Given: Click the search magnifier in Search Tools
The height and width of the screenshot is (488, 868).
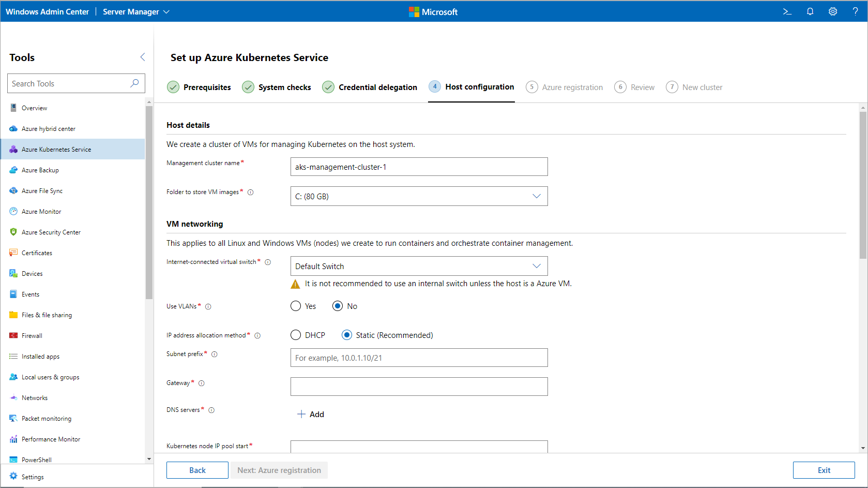Looking at the screenshot, I should (134, 83).
